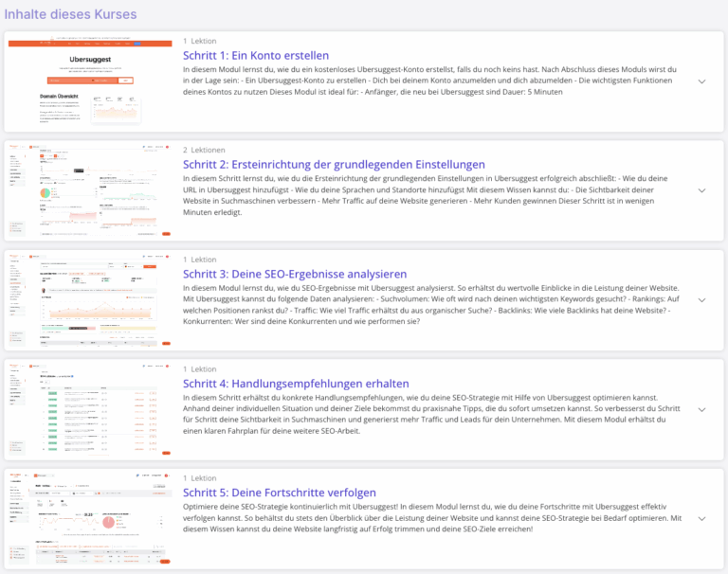Click the SEO analysis thumbnail for Schritt 3
728x574 pixels.
point(90,300)
